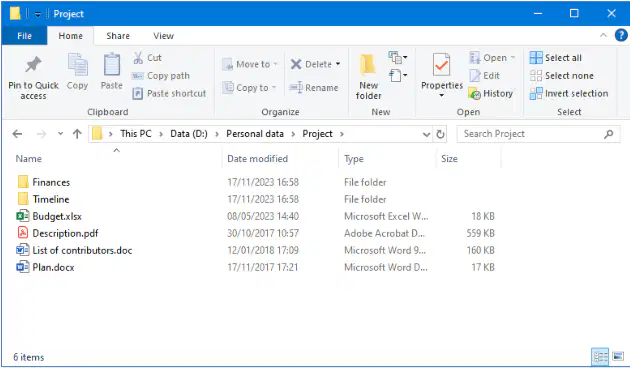This screenshot has width=630, height=368.
Task: Click the Help question mark icon
Action: pyautogui.click(x=621, y=35)
